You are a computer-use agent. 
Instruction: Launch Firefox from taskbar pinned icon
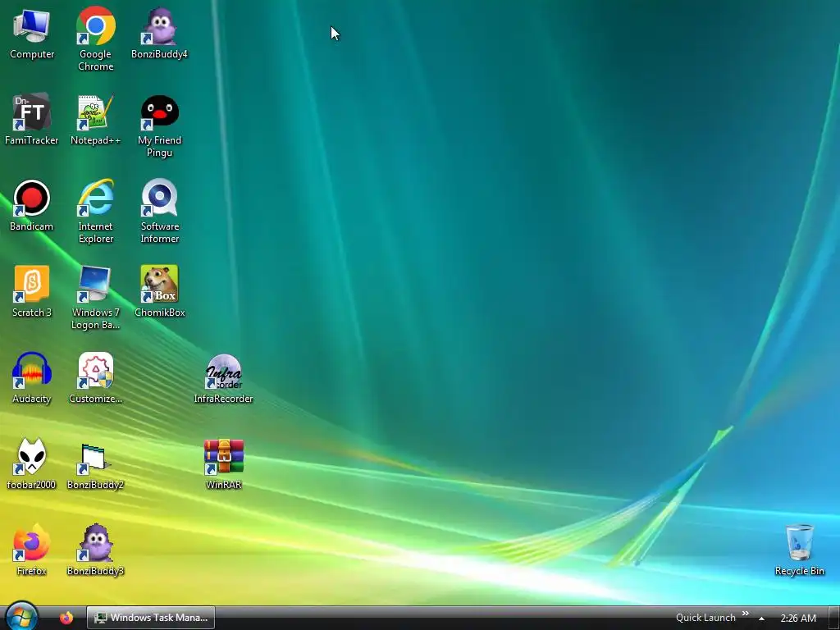[x=66, y=618]
